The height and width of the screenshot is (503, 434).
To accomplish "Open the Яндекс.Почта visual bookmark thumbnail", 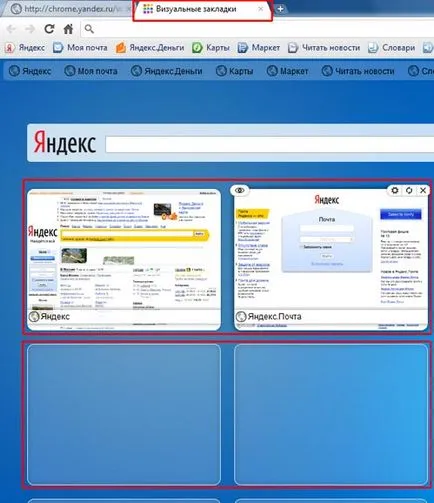I will 331,260.
